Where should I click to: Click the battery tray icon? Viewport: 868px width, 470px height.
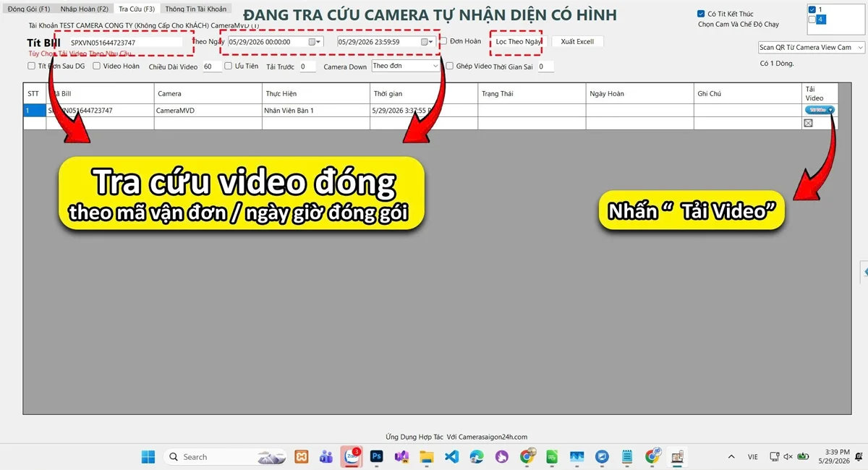803,457
